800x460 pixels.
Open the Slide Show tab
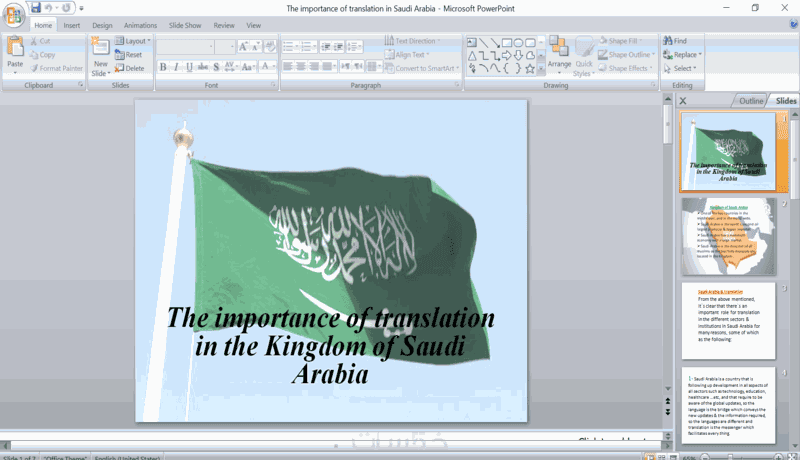185,25
